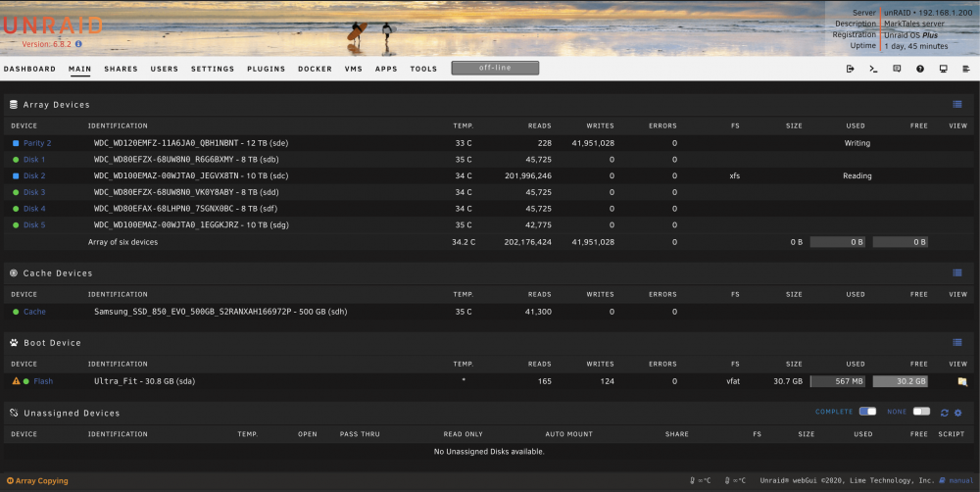Browse the Flash device folder icon
Screen dimensions: 980x492
tap(962, 381)
